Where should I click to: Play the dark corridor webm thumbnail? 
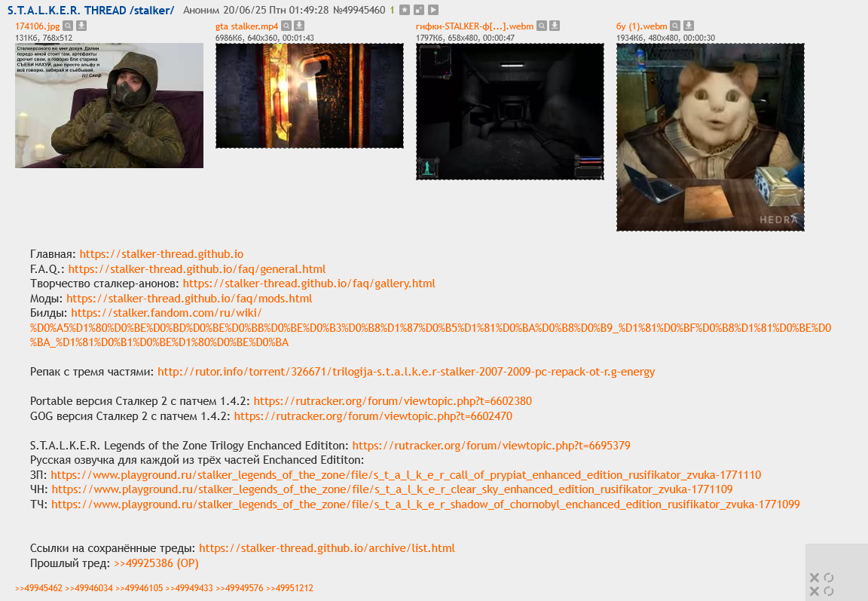click(510, 112)
